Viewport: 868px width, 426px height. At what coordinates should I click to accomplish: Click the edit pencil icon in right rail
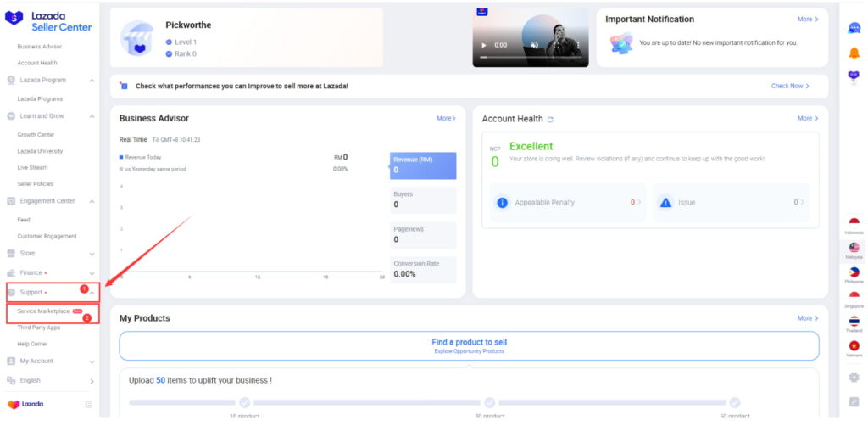click(854, 401)
